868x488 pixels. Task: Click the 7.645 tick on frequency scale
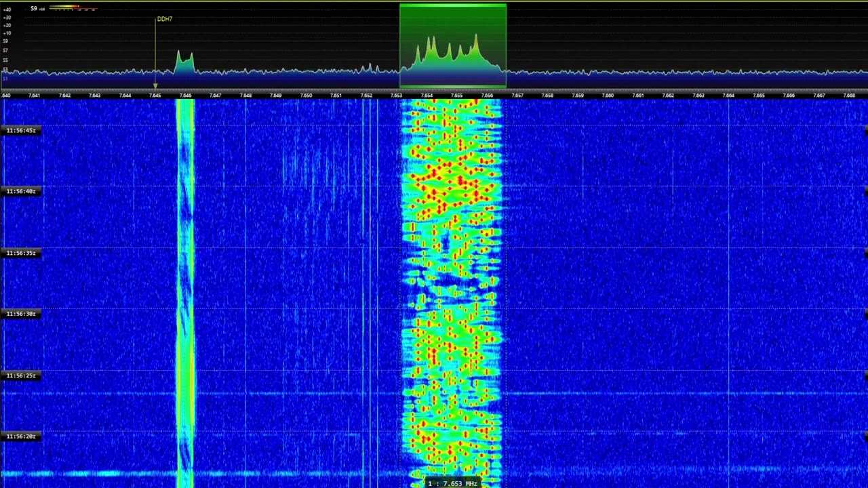coord(155,96)
